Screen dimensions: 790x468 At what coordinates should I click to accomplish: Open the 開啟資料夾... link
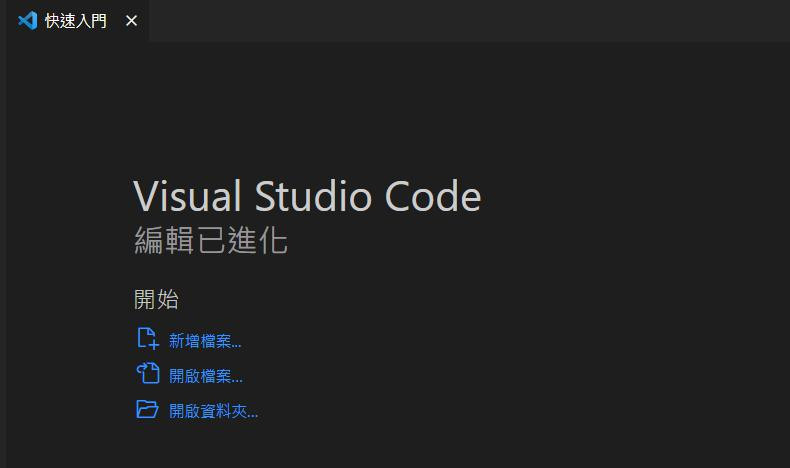(214, 411)
